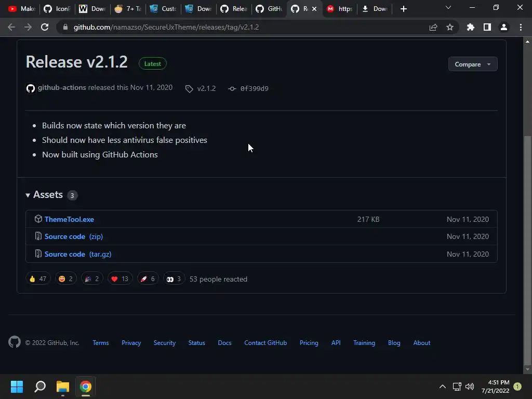532x399 pixels.
Task: Click the package icon beside ThemeTool.exe
Action: coord(38,219)
